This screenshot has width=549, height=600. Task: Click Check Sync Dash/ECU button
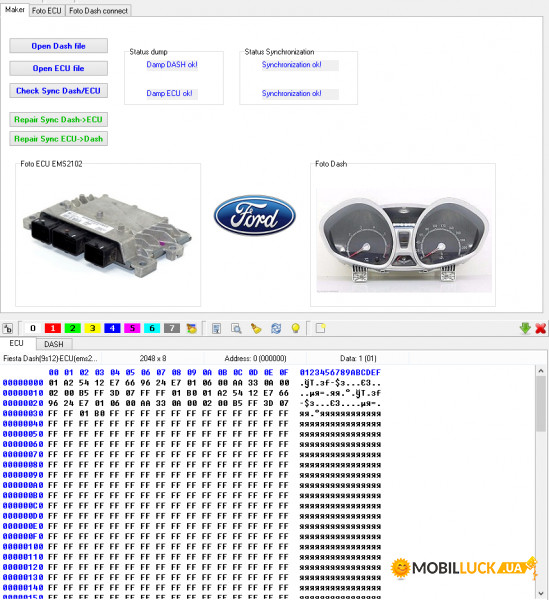tap(59, 91)
